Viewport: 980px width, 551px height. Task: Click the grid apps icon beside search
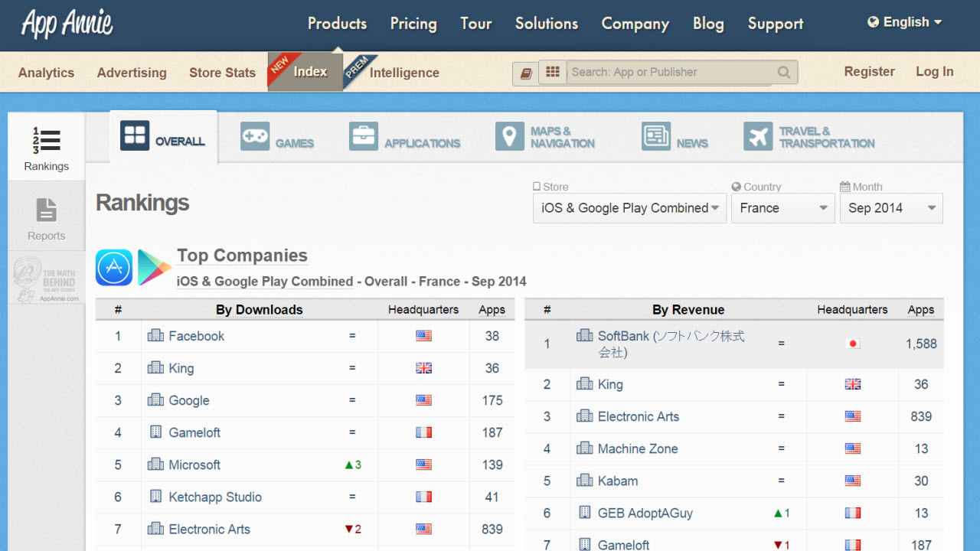coord(553,72)
